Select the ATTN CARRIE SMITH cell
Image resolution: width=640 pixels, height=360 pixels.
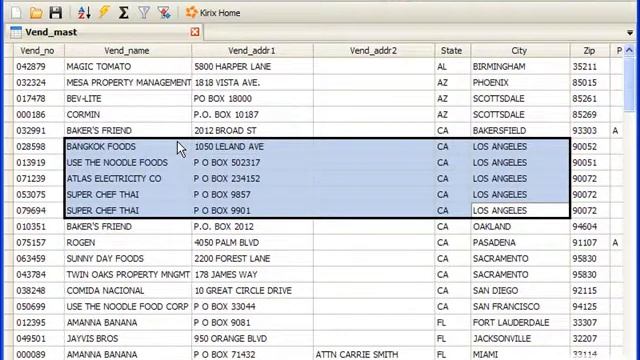click(x=374, y=353)
